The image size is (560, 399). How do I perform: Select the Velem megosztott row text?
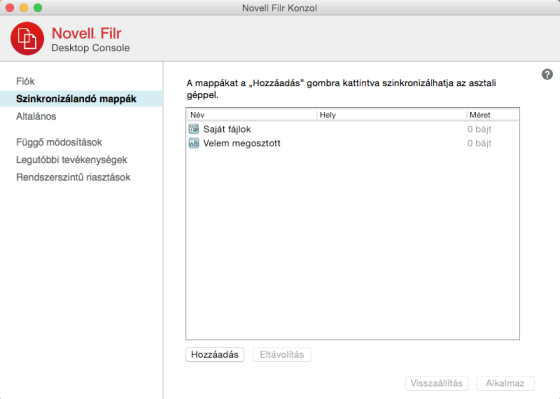coord(242,143)
